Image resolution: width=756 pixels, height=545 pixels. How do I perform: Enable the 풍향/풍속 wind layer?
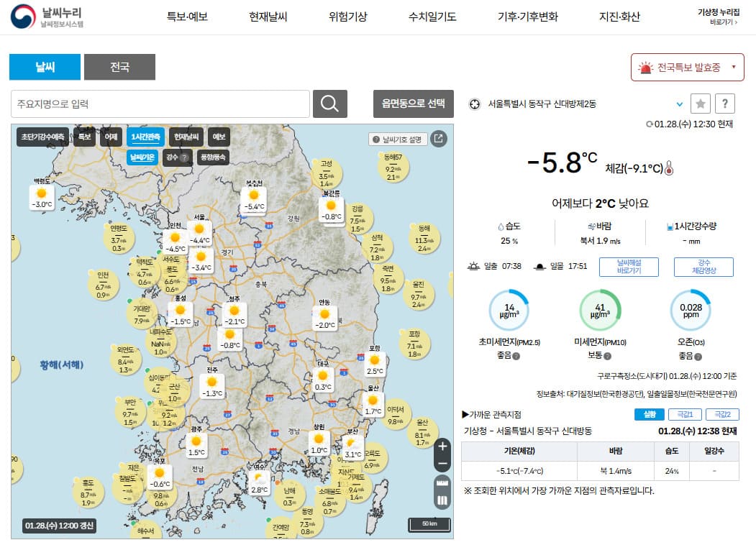coord(215,155)
